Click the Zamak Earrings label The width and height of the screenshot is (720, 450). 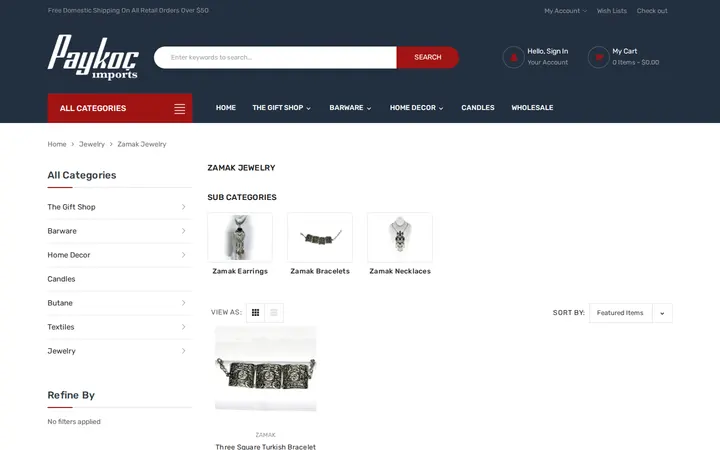coord(240,271)
